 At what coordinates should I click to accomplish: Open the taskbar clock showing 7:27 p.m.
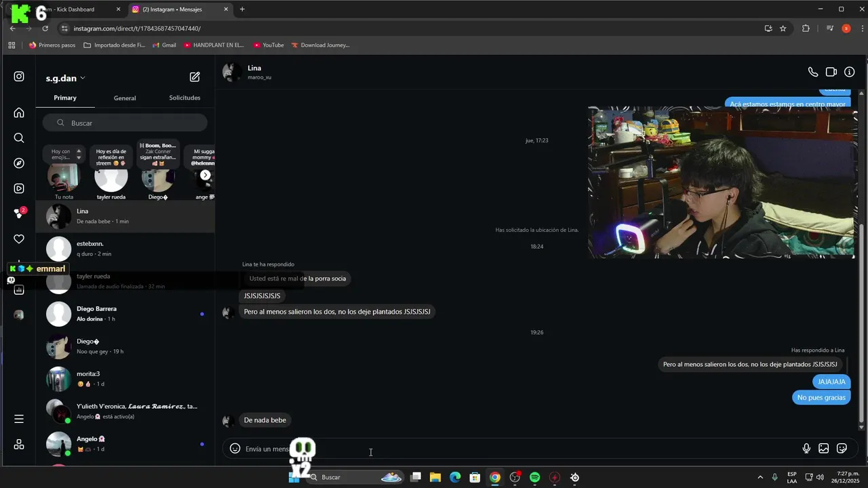tap(846, 477)
